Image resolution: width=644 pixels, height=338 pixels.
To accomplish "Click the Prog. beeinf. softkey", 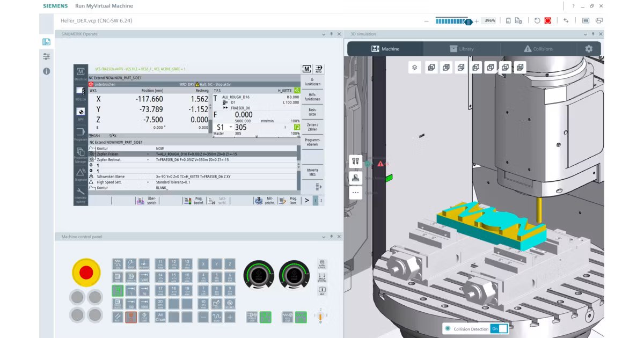I will pyautogui.click(x=194, y=201).
